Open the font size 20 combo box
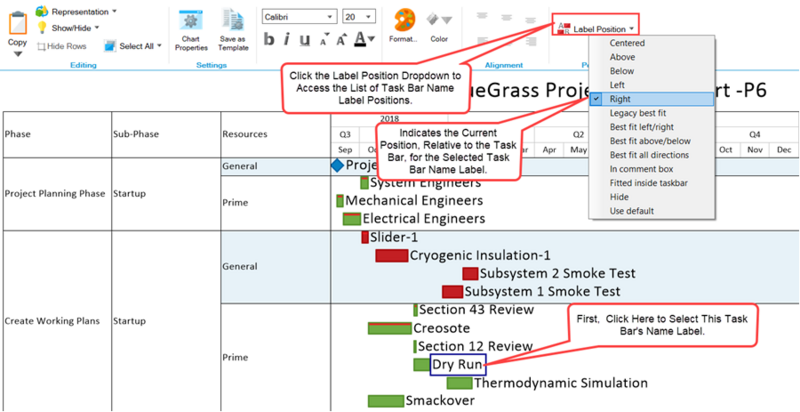Viewport: 800px width, 412px height. click(359, 16)
